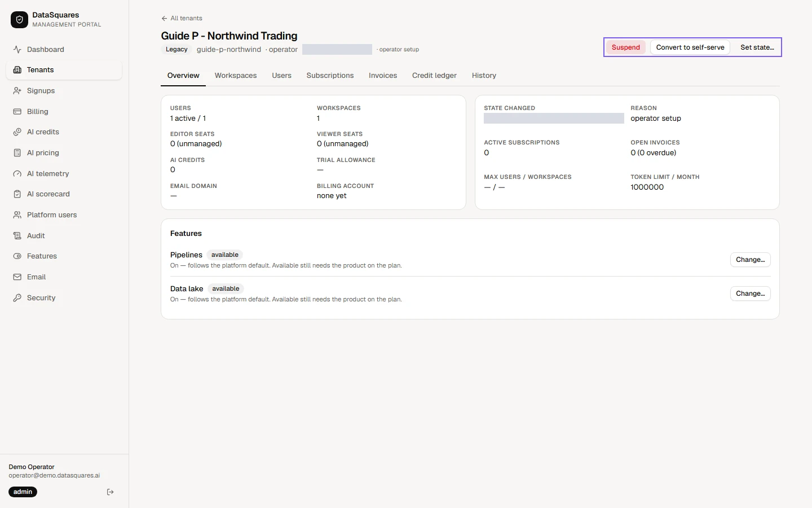Click the Tenants building icon in sidebar
812x508 pixels.
(17, 70)
